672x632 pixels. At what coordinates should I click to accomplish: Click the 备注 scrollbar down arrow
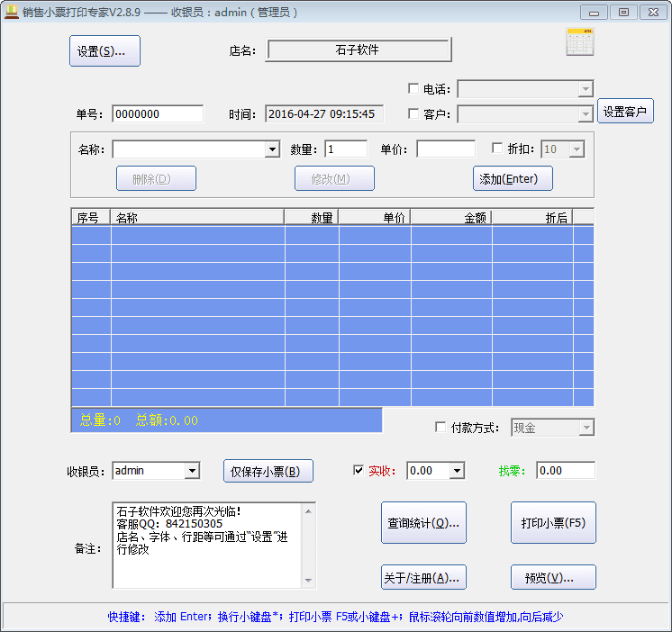[x=309, y=581]
